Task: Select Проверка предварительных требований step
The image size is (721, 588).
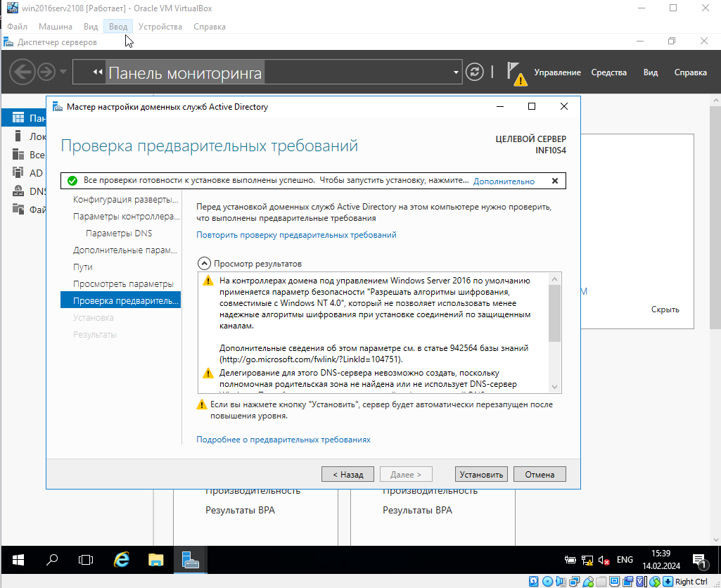Action: pyautogui.click(x=120, y=300)
